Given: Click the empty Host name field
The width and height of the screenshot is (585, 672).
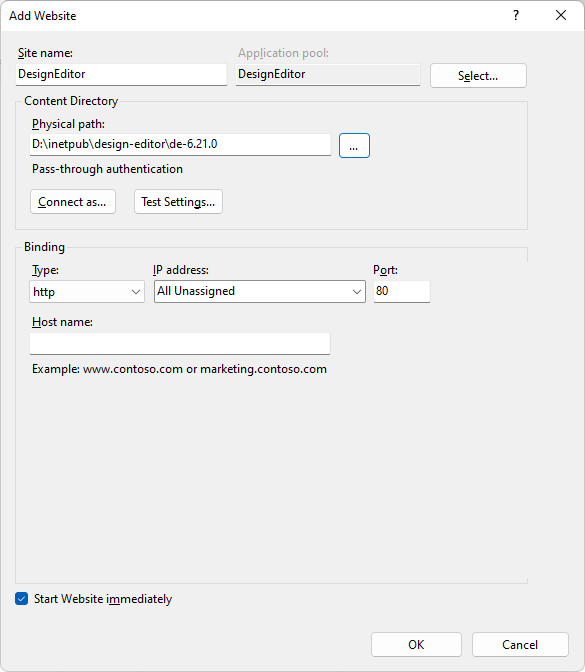Looking at the screenshot, I should click(180, 344).
